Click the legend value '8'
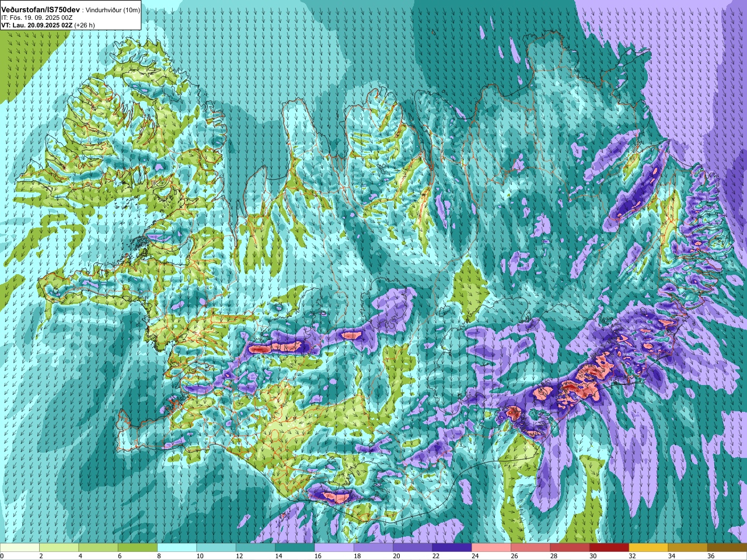The image size is (747, 560). [159, 556]
